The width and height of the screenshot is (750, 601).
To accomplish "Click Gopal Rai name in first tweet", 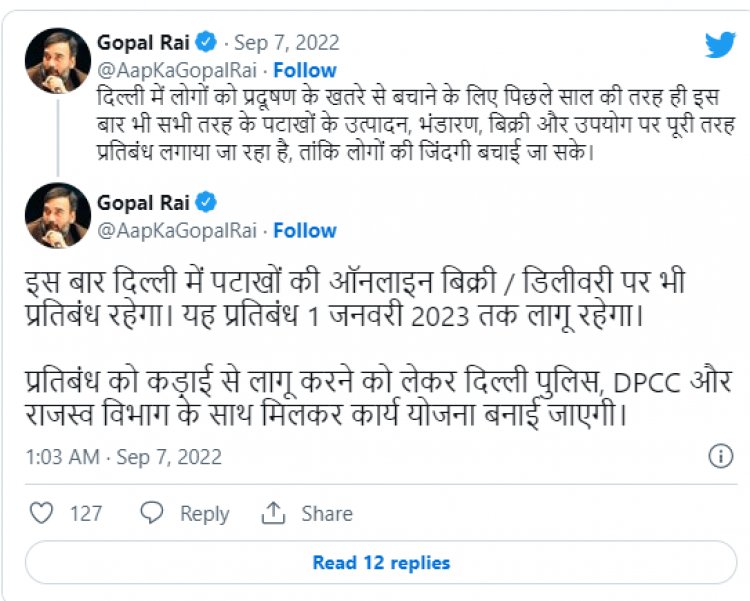I will pos(143,43).
